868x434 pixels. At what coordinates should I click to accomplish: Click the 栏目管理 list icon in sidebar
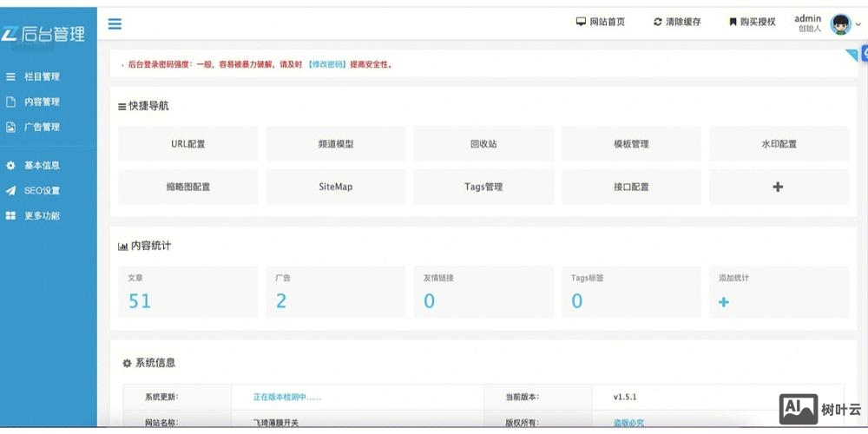(x=10, y=77)
